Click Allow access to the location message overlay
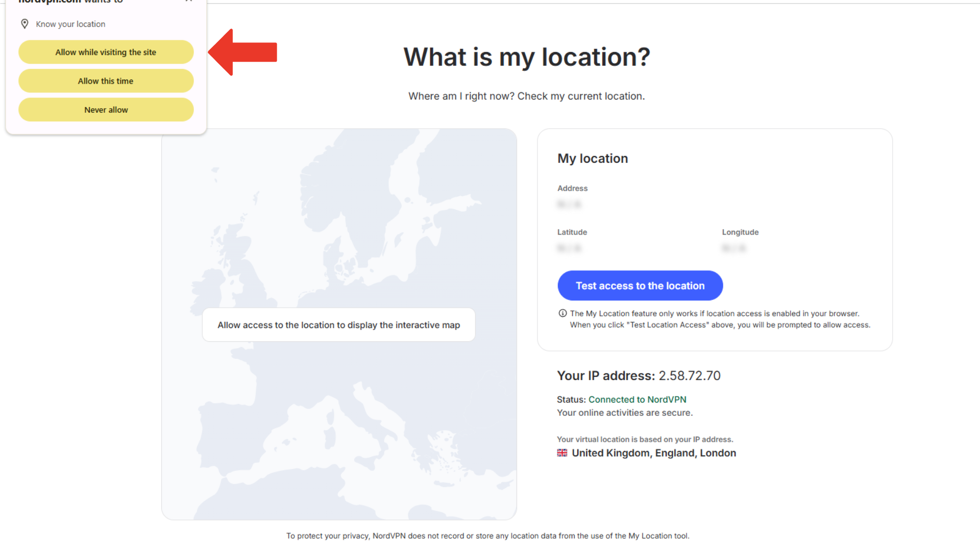 338,324
